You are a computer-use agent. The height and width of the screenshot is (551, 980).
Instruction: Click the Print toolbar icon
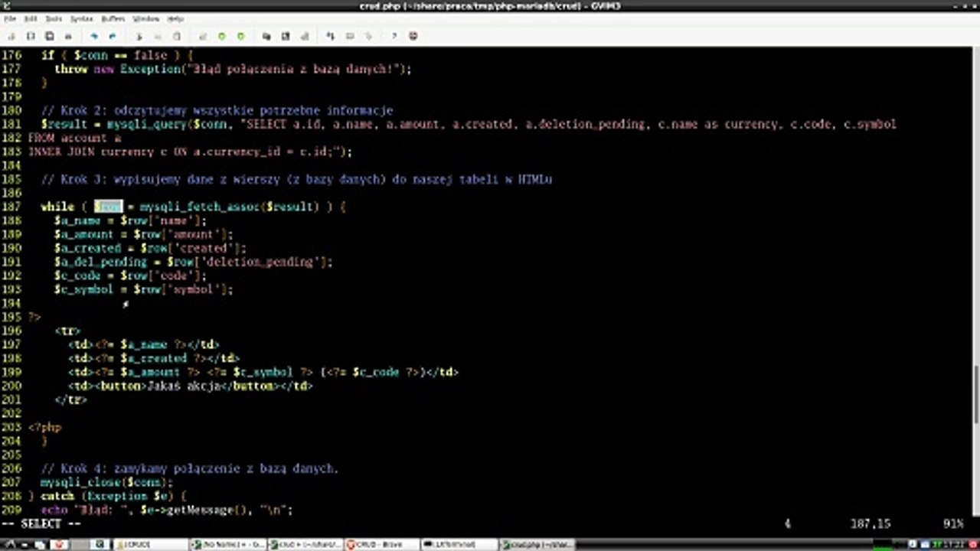[x=68, y=36]
